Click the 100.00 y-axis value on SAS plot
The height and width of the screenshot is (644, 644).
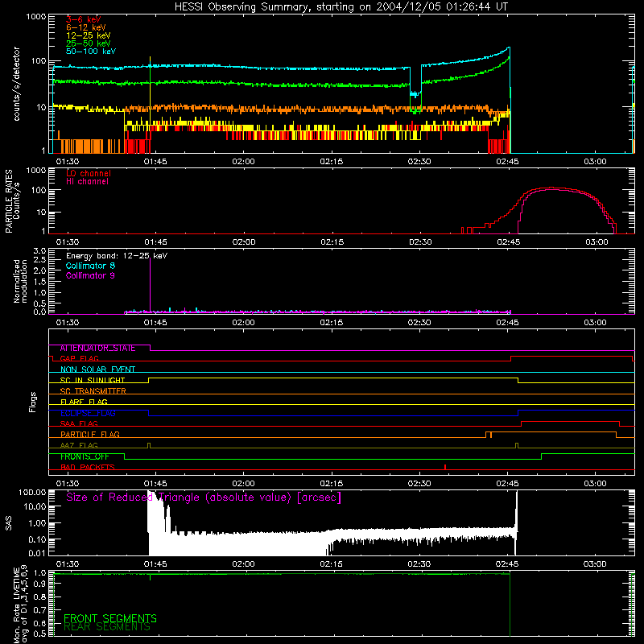point(32,493)
